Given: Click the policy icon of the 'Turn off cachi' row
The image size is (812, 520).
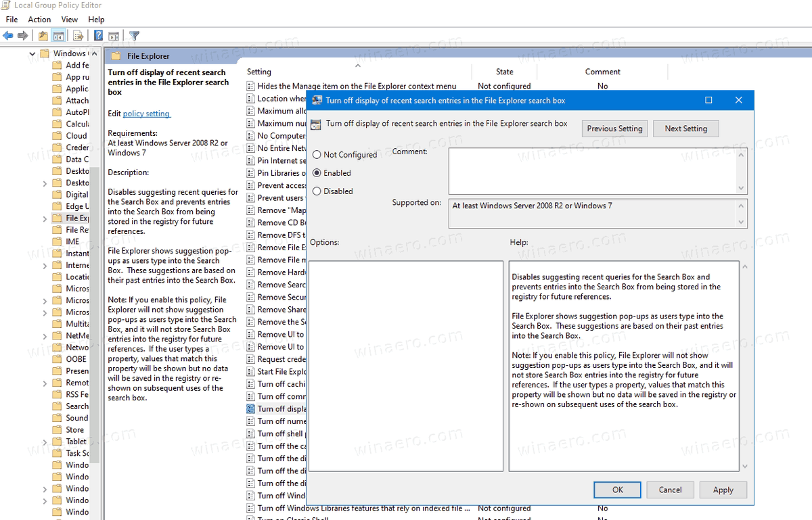Looking at the screenshot, I should click(x=251, y=384).
